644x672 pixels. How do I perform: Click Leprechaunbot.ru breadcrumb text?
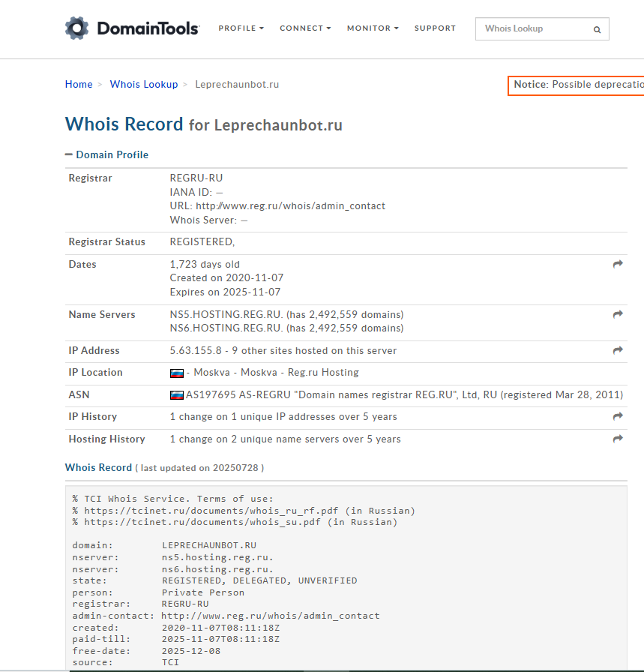click(237, 85)
